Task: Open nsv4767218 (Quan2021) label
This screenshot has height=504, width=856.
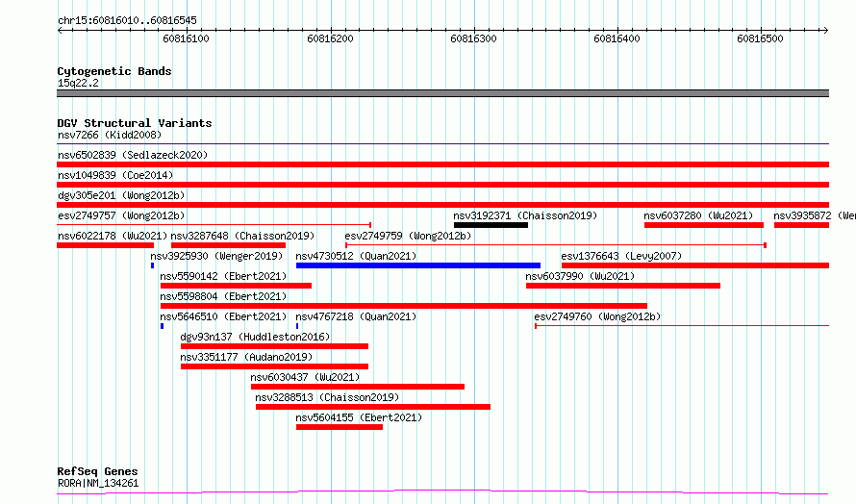Action: (356, 316)
